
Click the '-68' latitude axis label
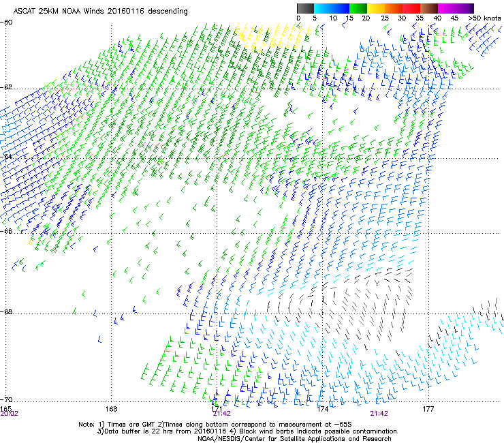point(6,311)
